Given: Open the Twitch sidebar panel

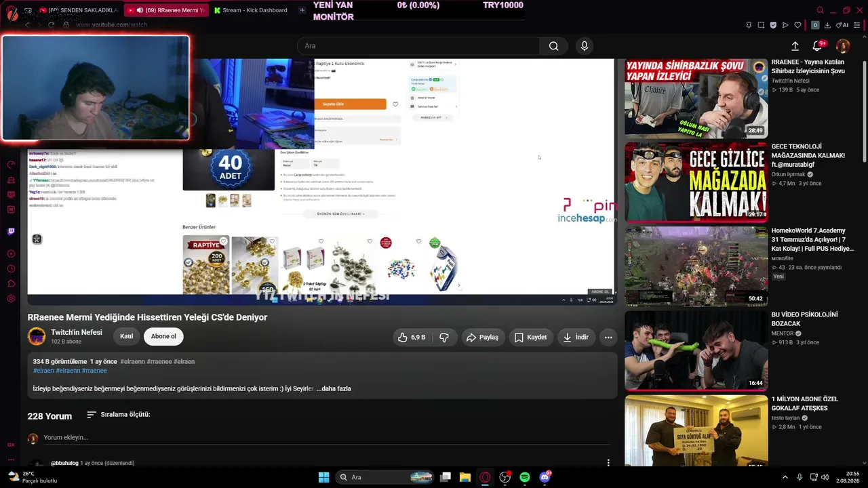Looking at the screenshot, I should click(x=11, y=231).
